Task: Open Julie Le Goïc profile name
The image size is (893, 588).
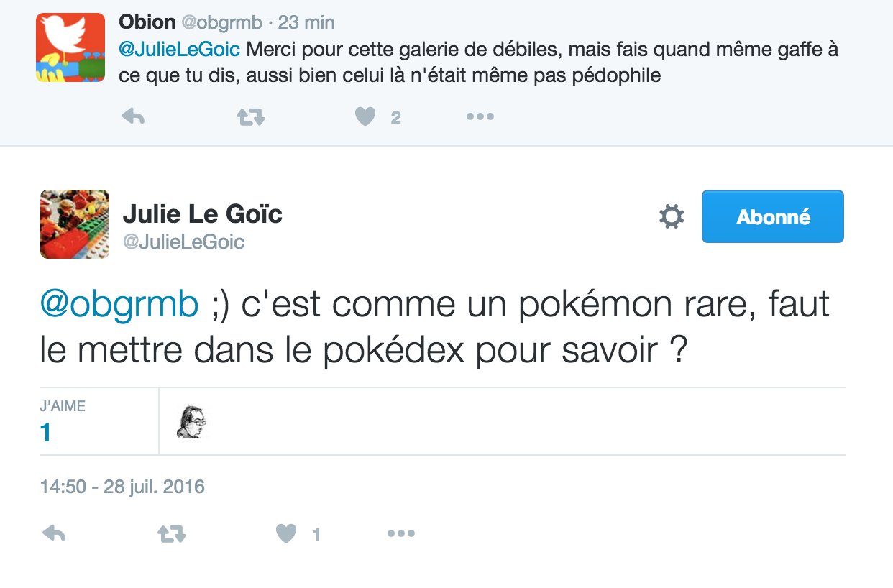Action: (x=203, y=213)
